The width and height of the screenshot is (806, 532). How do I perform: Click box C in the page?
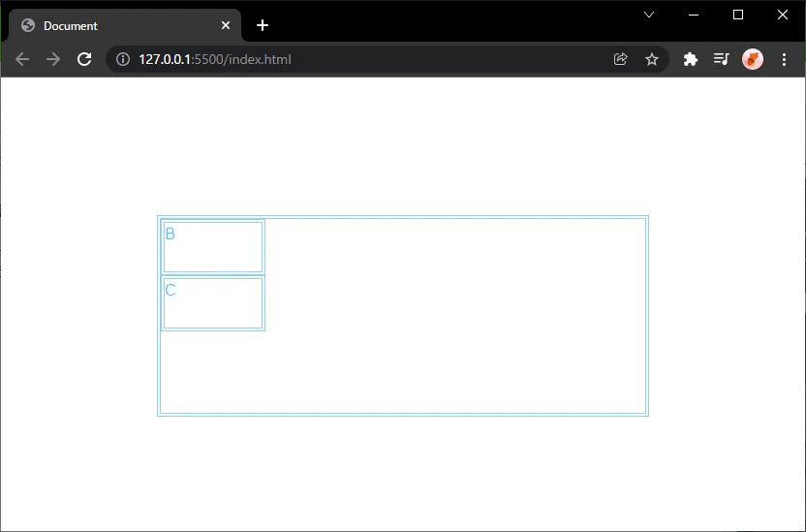213,303
